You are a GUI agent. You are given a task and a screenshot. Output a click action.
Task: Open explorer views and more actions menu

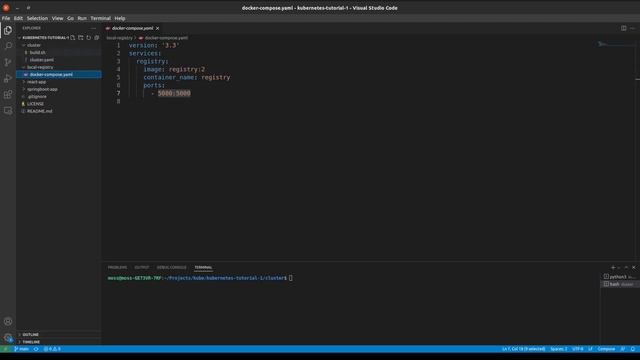[93, 28]
